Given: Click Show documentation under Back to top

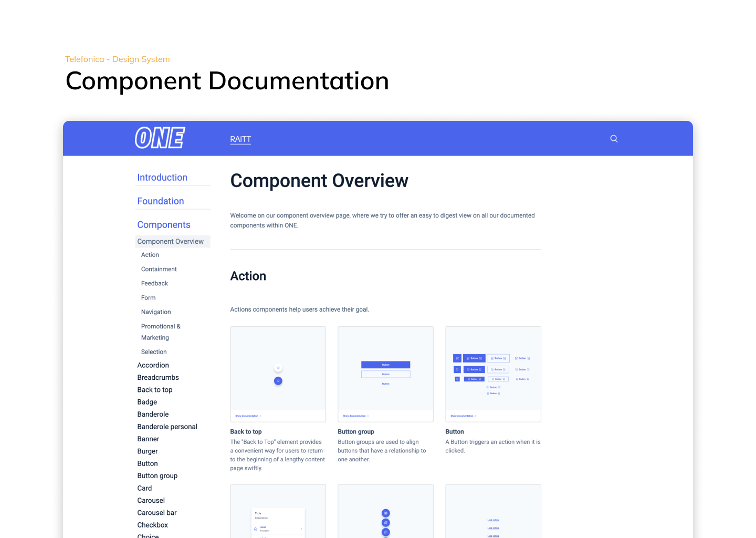Looking at the screenshot, I should pyautogui.click(x=248, y=416).
